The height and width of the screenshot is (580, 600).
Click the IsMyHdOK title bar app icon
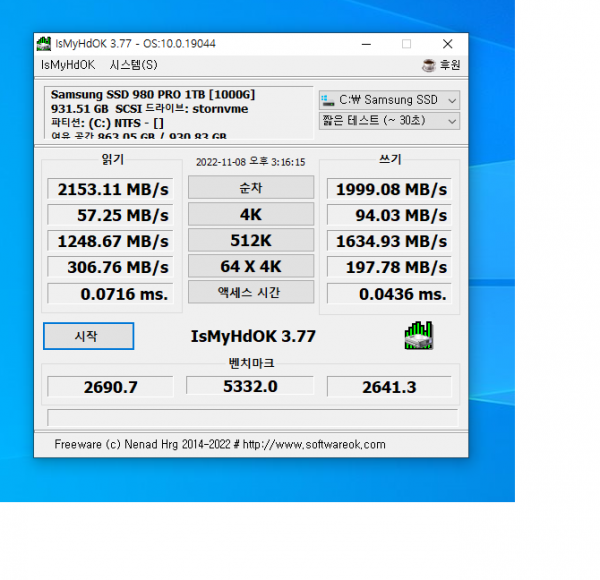(x=44, y=44)
